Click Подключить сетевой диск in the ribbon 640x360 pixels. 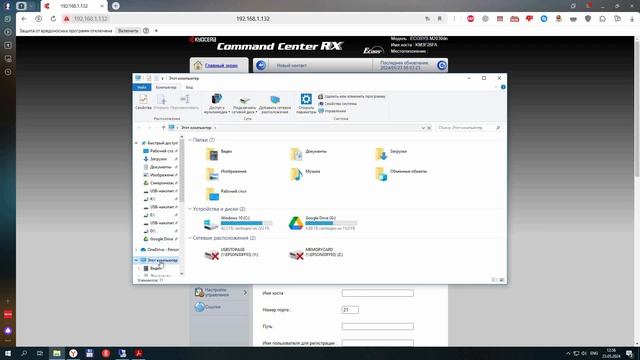(x=244, y=104)
